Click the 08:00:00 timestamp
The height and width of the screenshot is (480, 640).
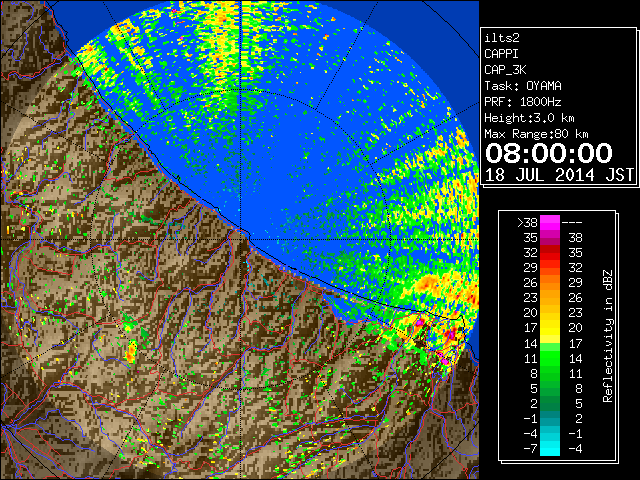click(549, 153)
